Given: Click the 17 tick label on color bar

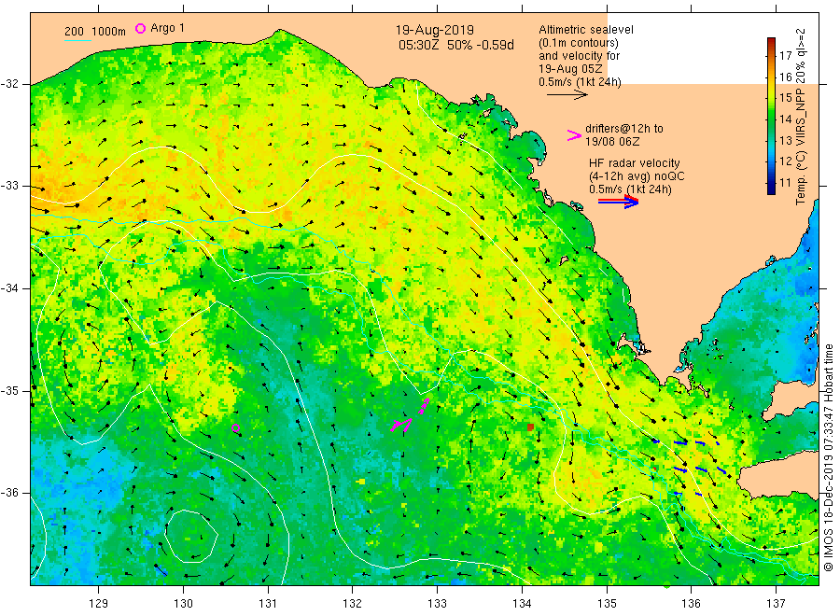Looking at the screenshot, I should (785, 56).
